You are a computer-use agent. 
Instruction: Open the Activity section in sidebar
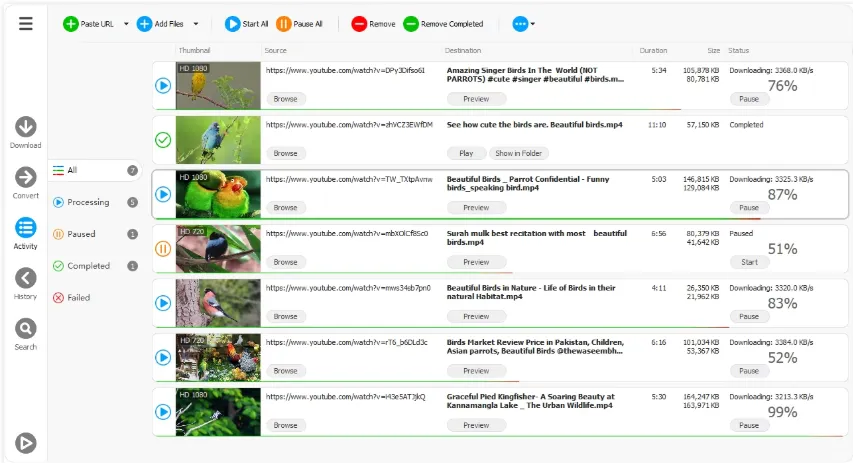tap(26, 233)
